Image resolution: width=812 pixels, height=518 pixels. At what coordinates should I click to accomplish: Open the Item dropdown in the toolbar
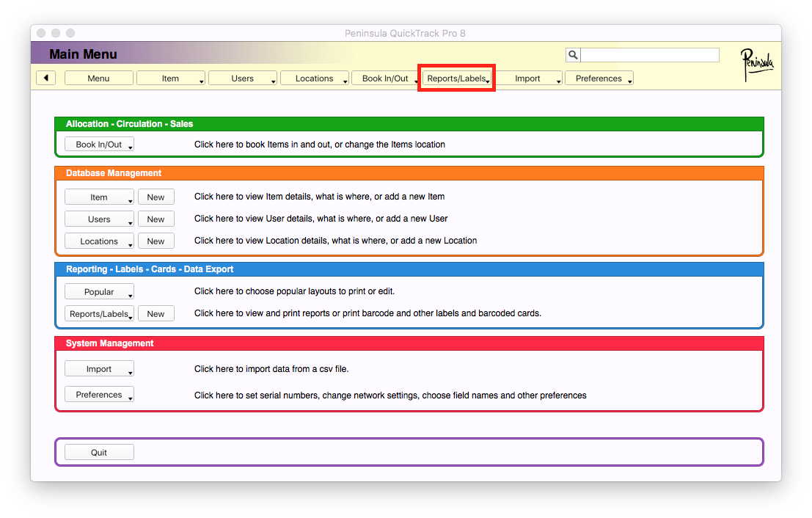(x=170, y=79)
